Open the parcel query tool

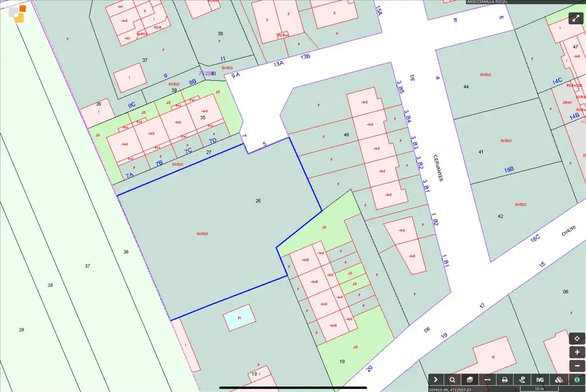522,380
